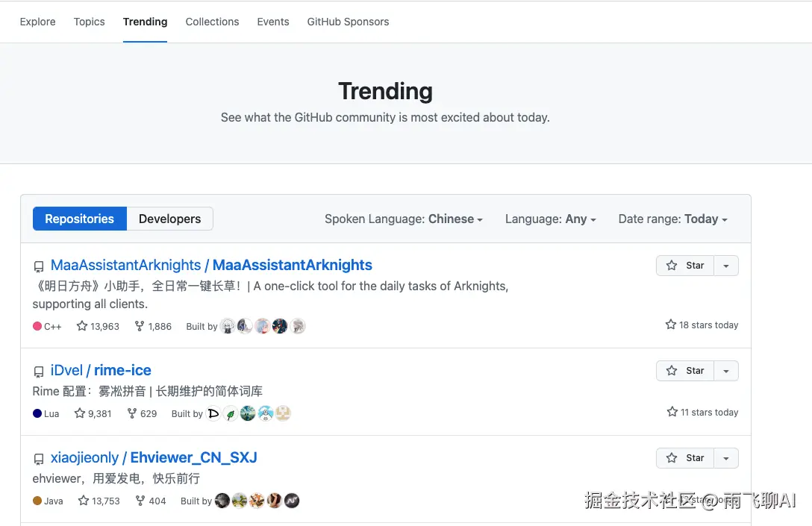Click the rime-ice description text
812x526 pixels.
(148, 392)
